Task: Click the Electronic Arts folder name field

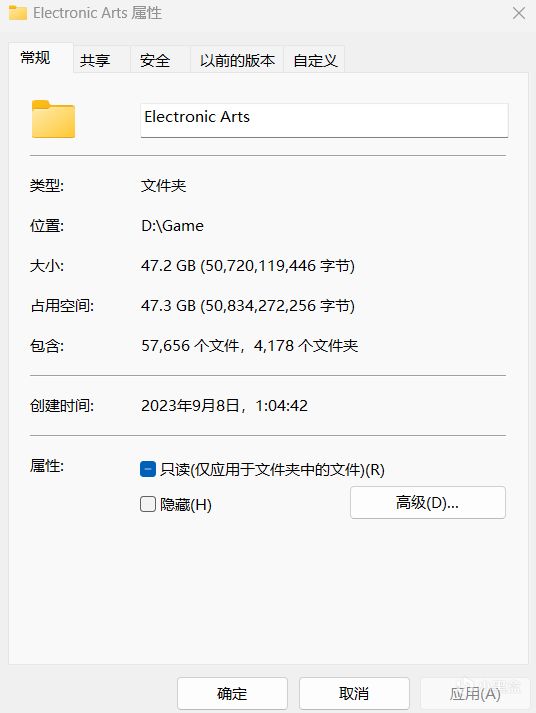Action: [324, 120]
